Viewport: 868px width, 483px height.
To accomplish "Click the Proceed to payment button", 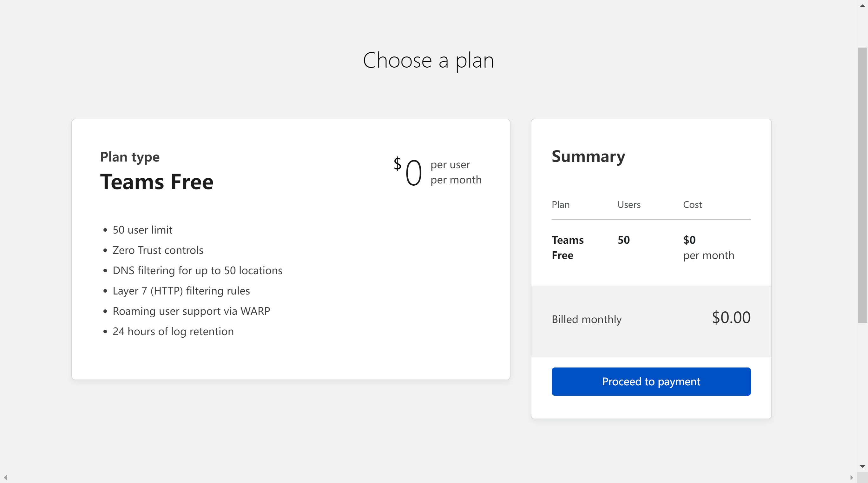I will (x=651, y=381).
